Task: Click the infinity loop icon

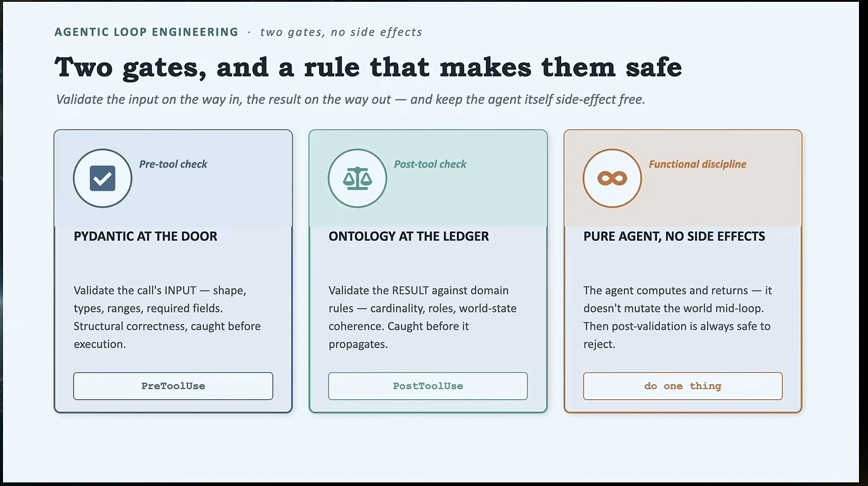Action: pyautogui.click(x=612, y=178)
